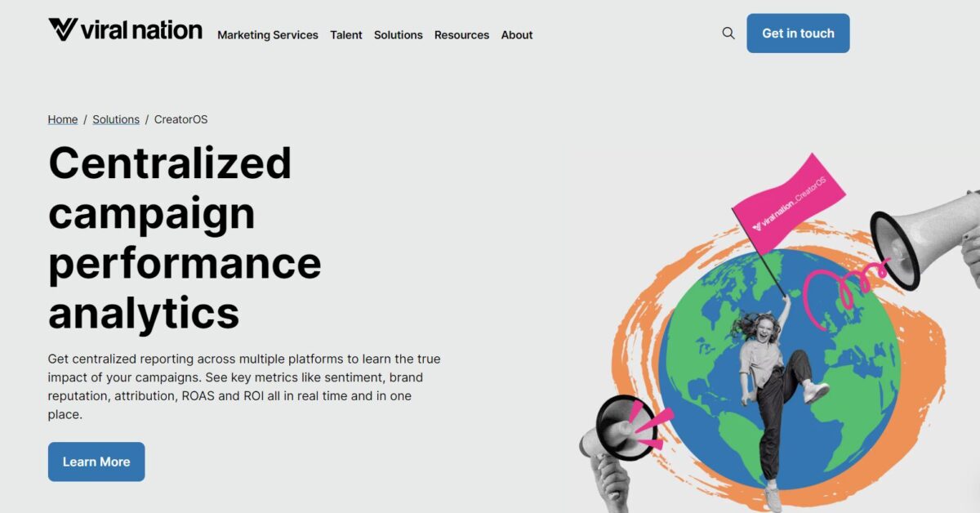Open the About menu item
The height and width of the screenshot is (513, 980).
(516, 35)
